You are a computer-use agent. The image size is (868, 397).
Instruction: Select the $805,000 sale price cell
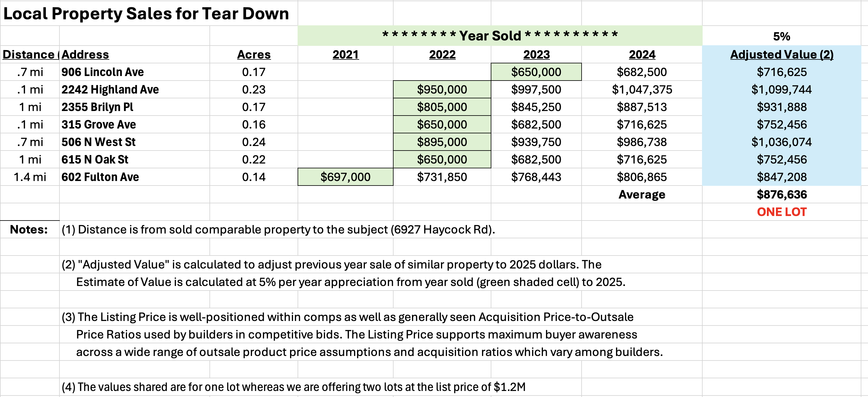[x=442, y=107]
